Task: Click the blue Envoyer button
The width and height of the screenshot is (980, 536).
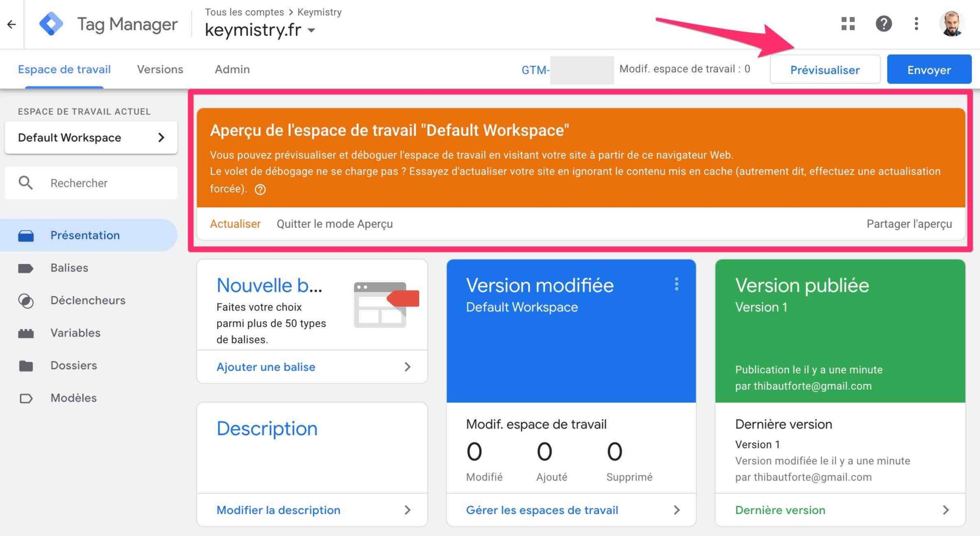Action: pos(929,69)
